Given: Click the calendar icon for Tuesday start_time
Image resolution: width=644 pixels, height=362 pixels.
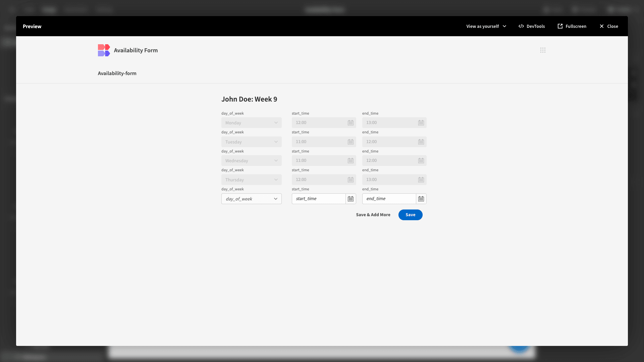Looking at the screenshot, I should tap(351, 142).
